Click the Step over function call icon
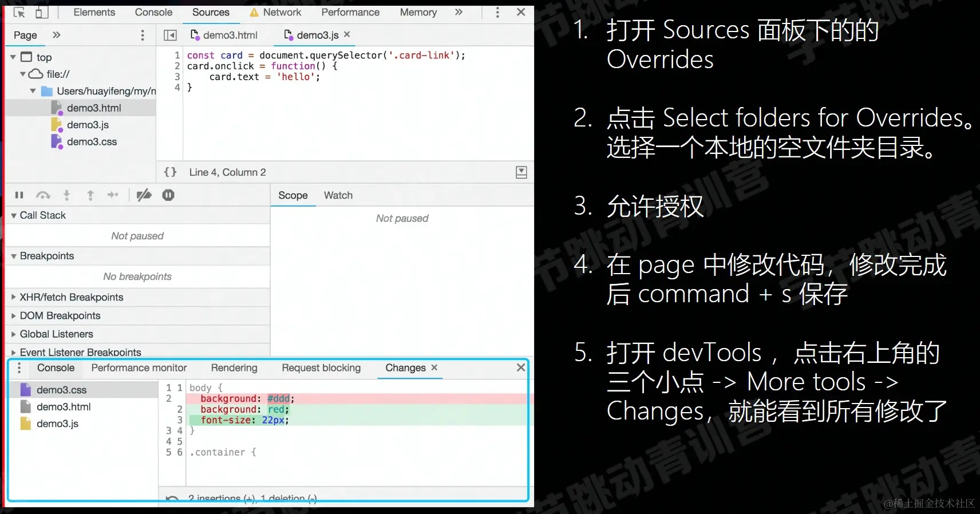 (43, 195)
